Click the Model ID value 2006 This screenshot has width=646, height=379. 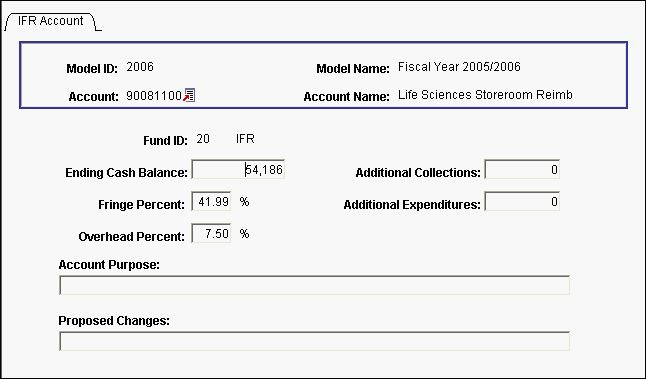(x=140, y=67)
